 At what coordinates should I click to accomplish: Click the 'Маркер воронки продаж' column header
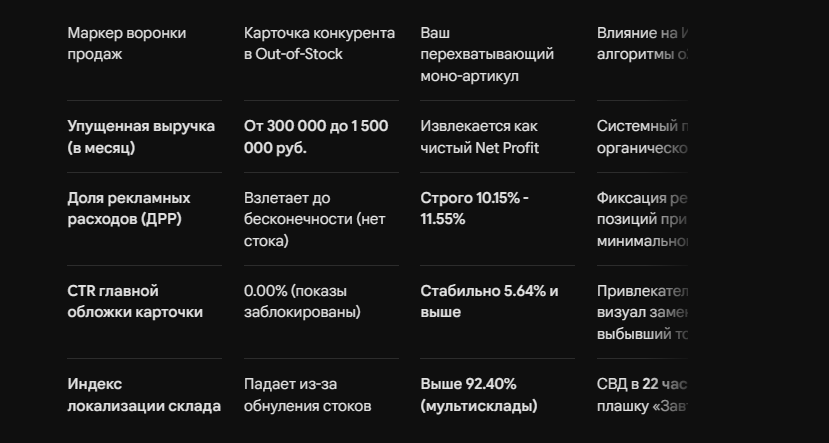[127, 44]
